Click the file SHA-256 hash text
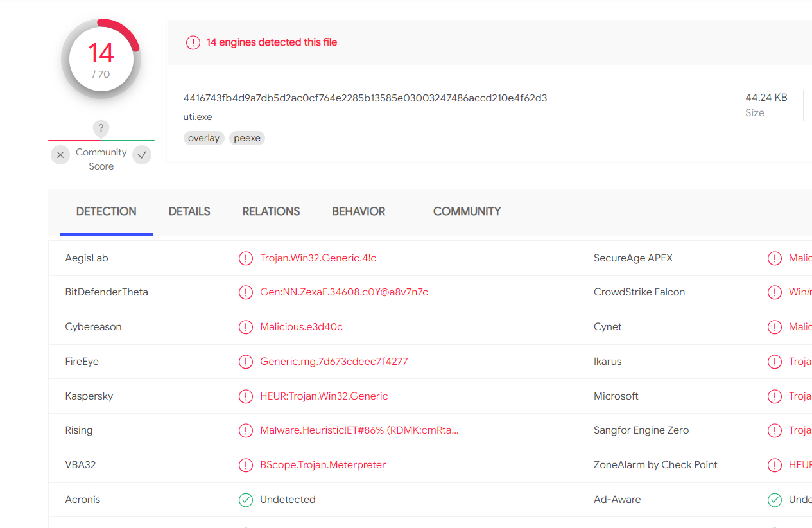This screenshot has width=812, height=528. (x=365, y=98)
